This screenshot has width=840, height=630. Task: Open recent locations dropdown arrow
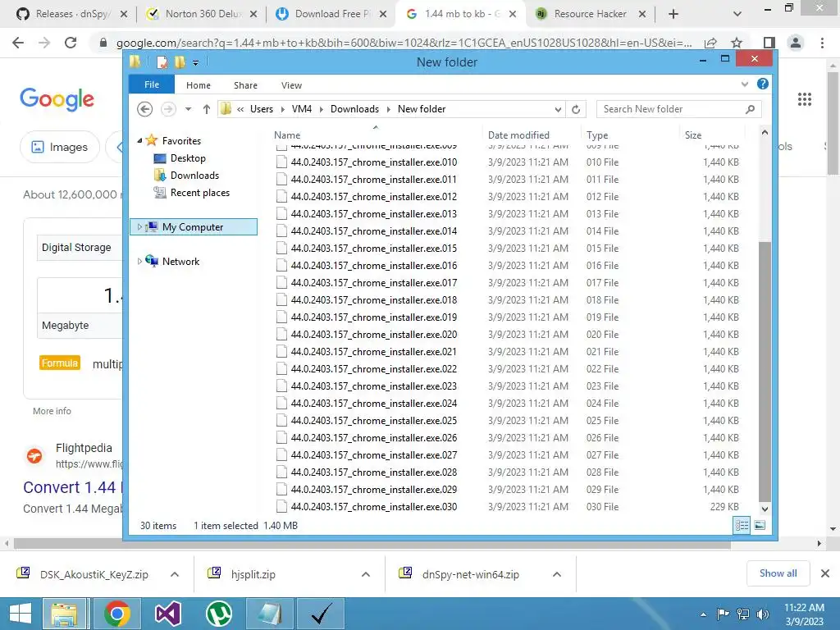pos(188,109)
